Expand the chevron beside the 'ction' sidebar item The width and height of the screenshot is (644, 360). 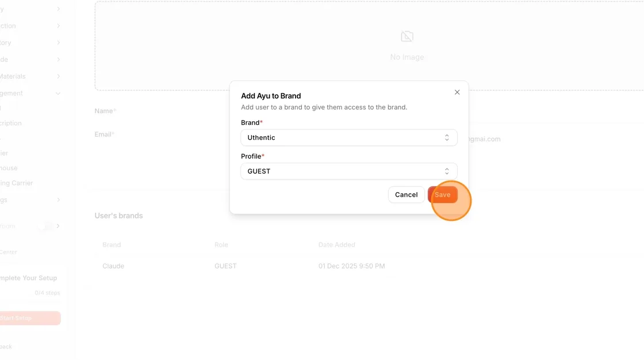click(58, 26)
